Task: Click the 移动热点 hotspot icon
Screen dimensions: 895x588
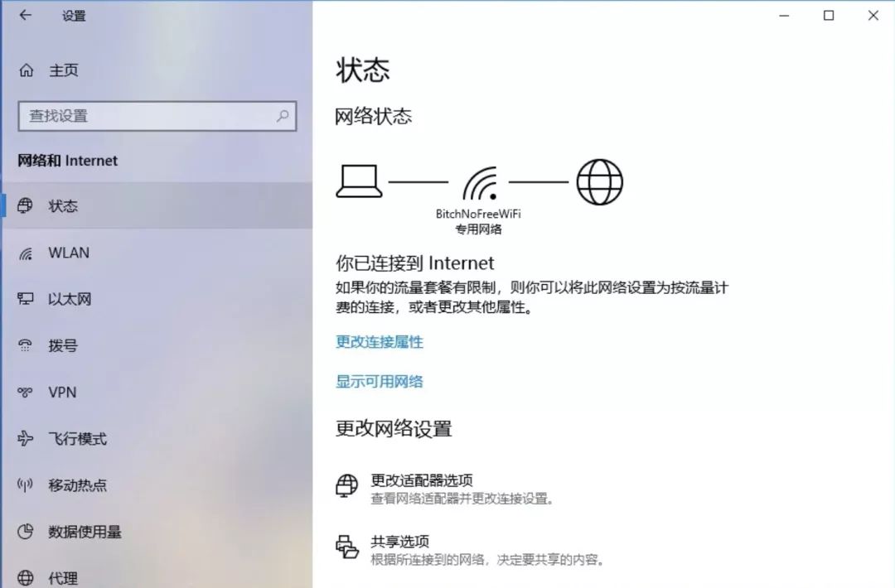Action: pyautogui.click(x=25, y=485)
